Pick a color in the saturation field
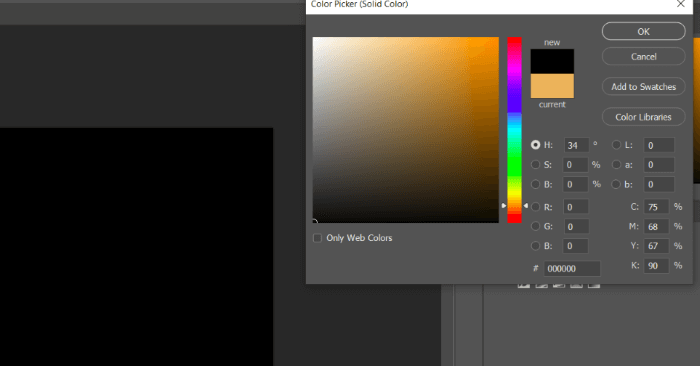 click(x=406, y=130)
